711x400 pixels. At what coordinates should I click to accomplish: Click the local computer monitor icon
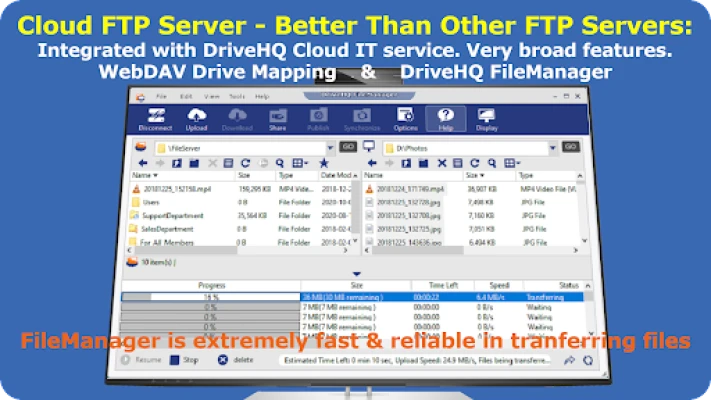pyautogui.click(x=369, y=146)
